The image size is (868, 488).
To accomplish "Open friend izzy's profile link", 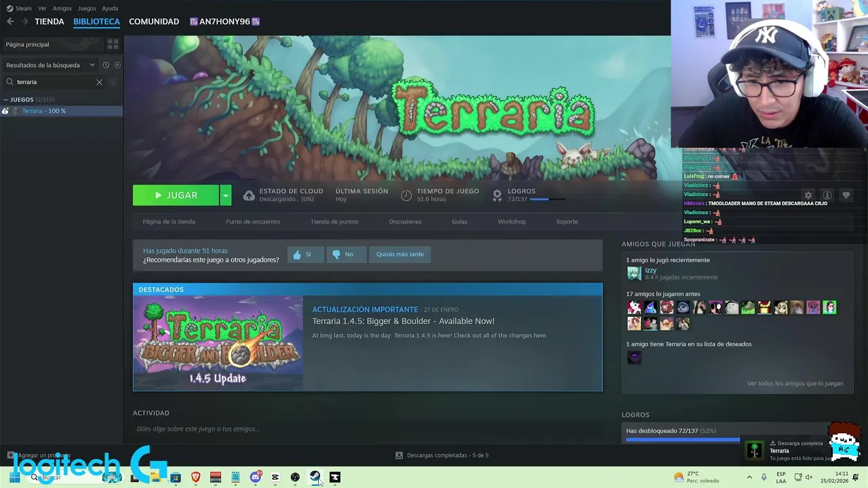I will click(x=650, y=270).
